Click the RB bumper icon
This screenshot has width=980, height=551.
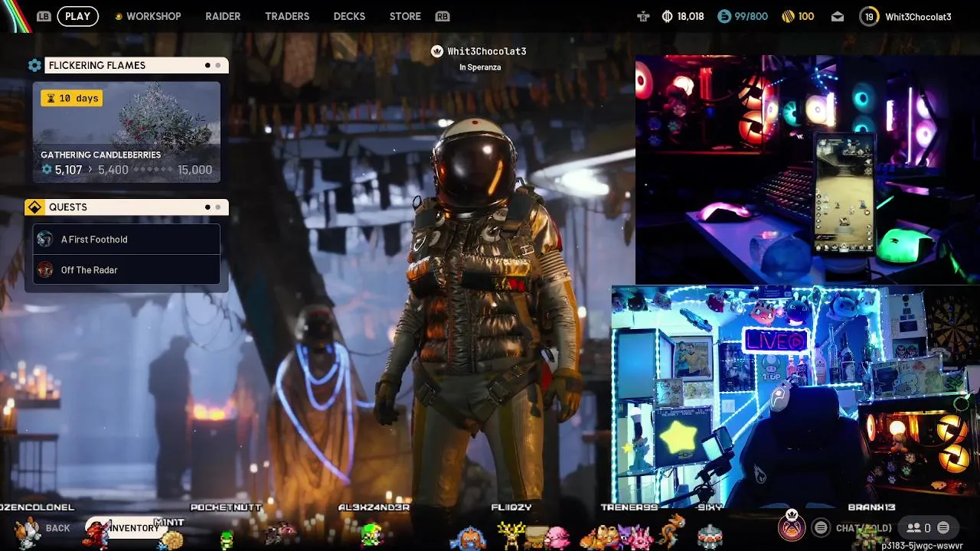pyautogui.click(x=442, y=16)
